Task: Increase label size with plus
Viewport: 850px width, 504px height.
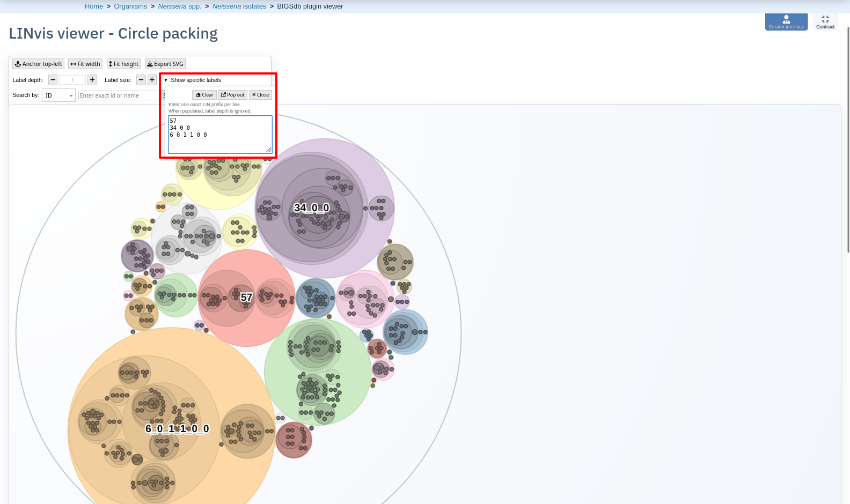Action: [x=152, y=80]
